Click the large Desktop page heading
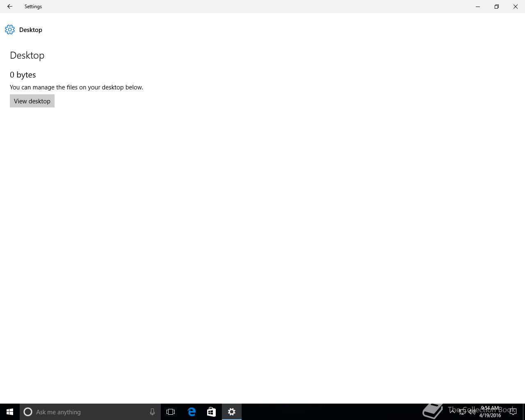 pyautogui.click(x=27, y=55)
